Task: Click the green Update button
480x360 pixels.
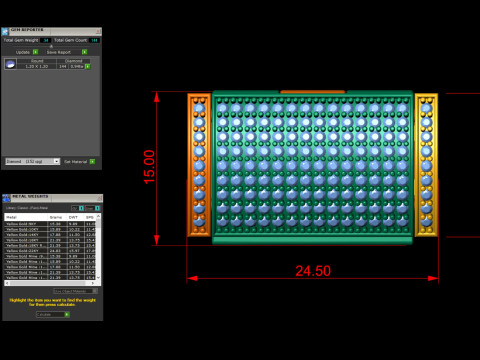Action: coord(35,52)
